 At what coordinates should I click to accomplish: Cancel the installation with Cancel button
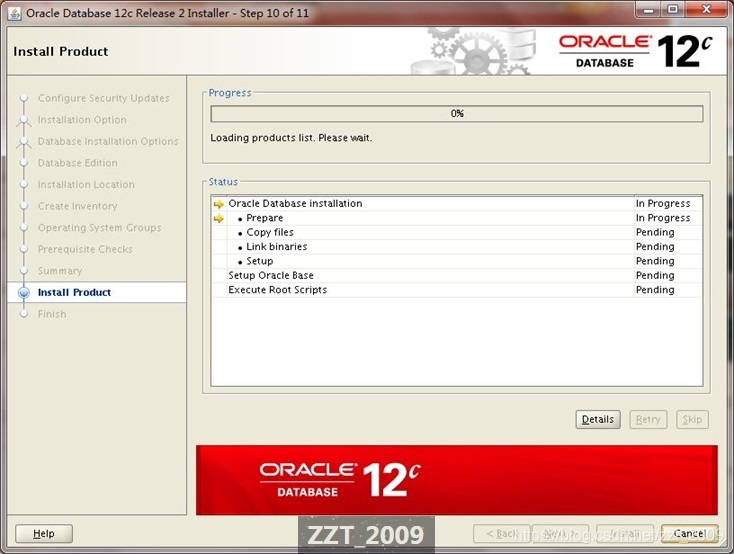coord(689,533)
